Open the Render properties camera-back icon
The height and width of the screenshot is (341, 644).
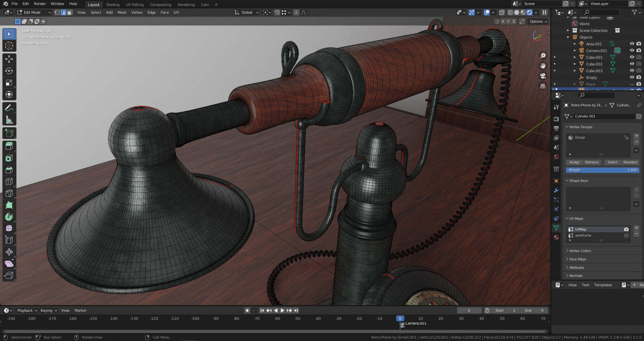556,118
